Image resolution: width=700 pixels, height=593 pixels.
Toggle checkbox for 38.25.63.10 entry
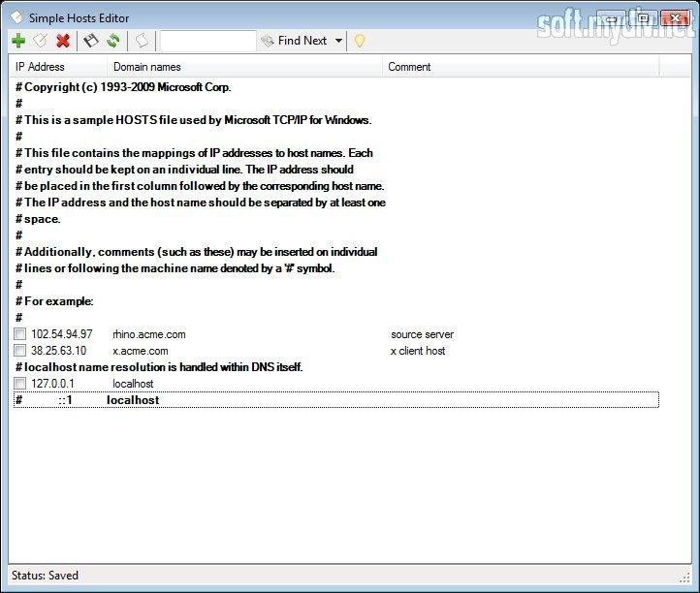[19, 350]
